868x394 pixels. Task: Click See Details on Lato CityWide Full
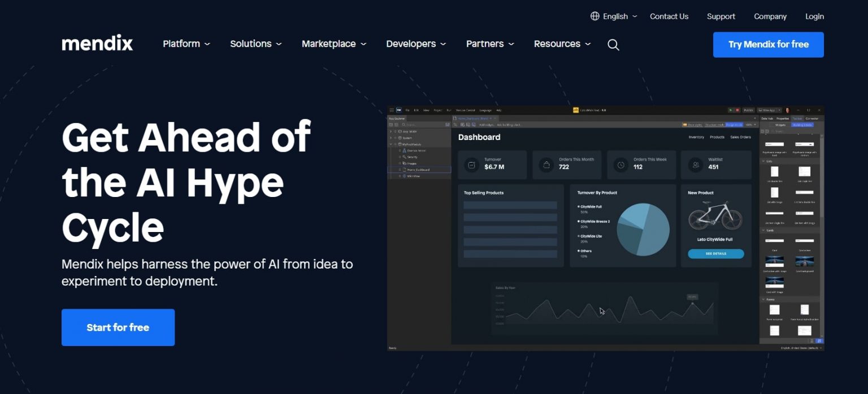click(716, 253)
